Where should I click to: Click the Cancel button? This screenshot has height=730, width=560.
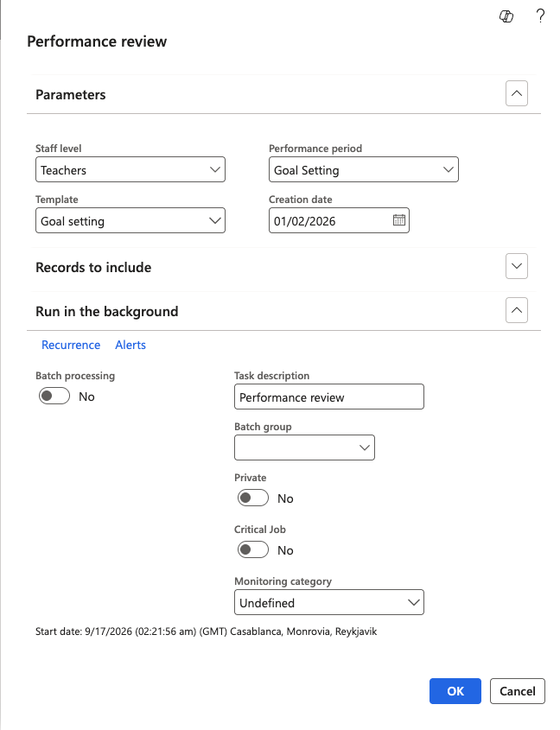[517, 691]
